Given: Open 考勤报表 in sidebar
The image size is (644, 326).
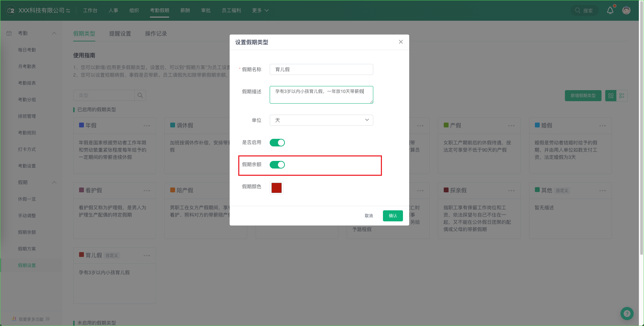Looking at the screenshot, I should (x=27, y=83).
